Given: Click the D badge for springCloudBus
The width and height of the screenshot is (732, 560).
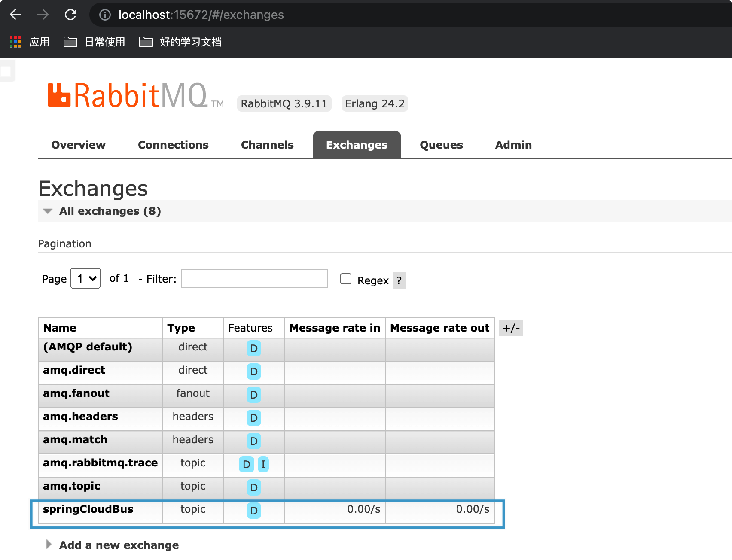Looking at the screenshot, I should pos(254,511).
